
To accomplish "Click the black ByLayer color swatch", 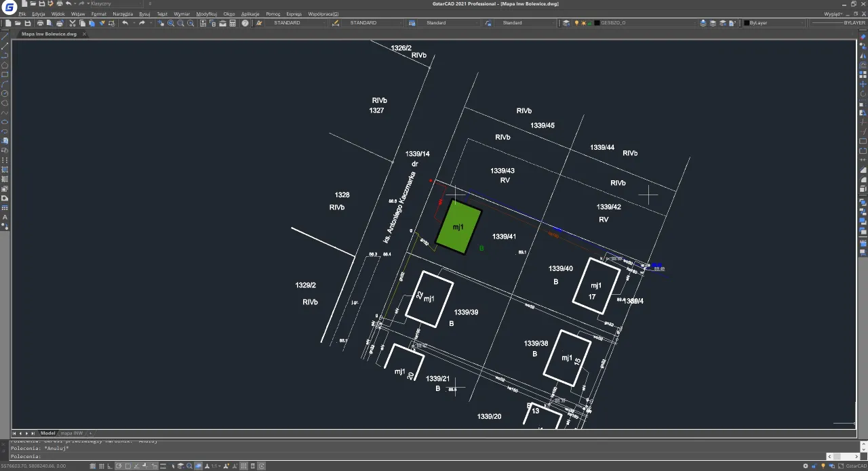I will 747,23.
